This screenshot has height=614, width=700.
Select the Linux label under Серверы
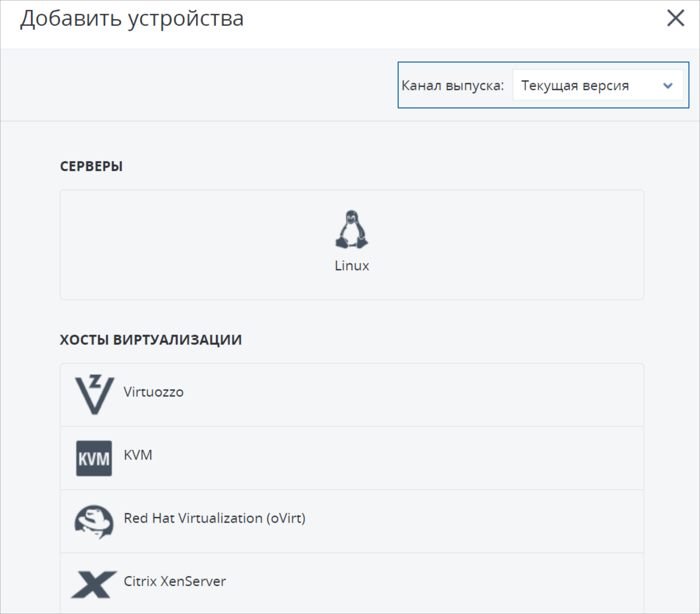coord(352,266)
